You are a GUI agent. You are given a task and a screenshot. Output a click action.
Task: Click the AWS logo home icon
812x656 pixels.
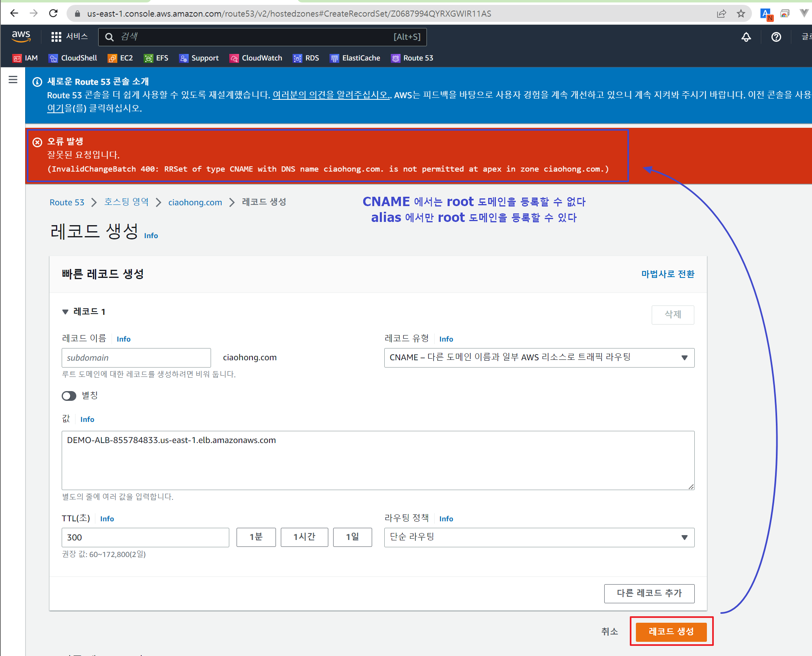pos(21,37)
